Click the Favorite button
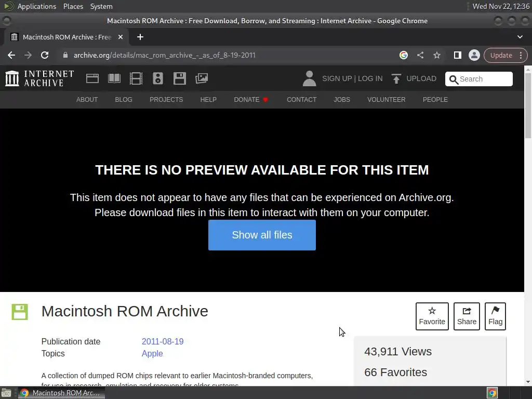Screen dimensions: 532x399 (x=432, y=316)
